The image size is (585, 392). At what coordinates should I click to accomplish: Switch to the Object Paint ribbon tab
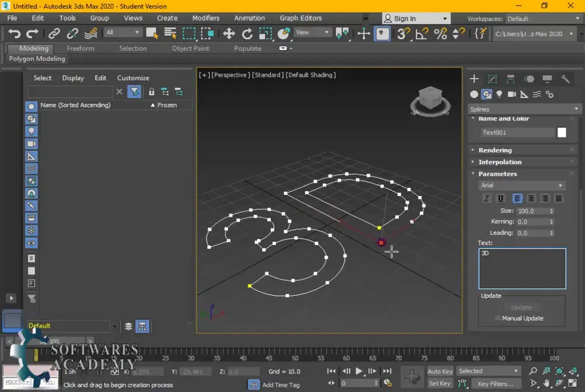190,49
